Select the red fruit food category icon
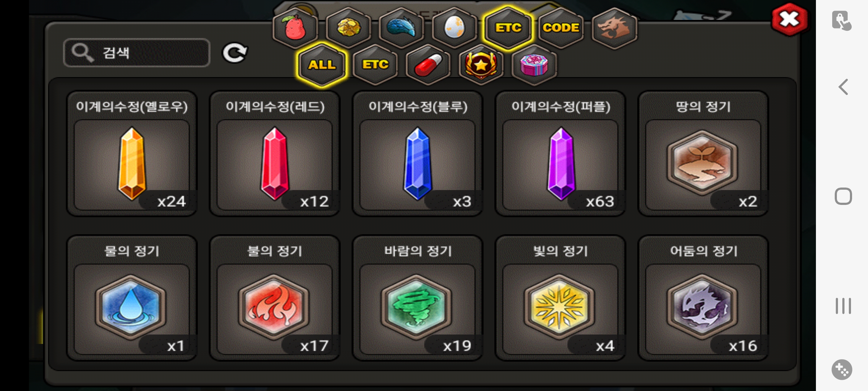The height and width of the screenshot is (391, 868). [x=295, y=28]
